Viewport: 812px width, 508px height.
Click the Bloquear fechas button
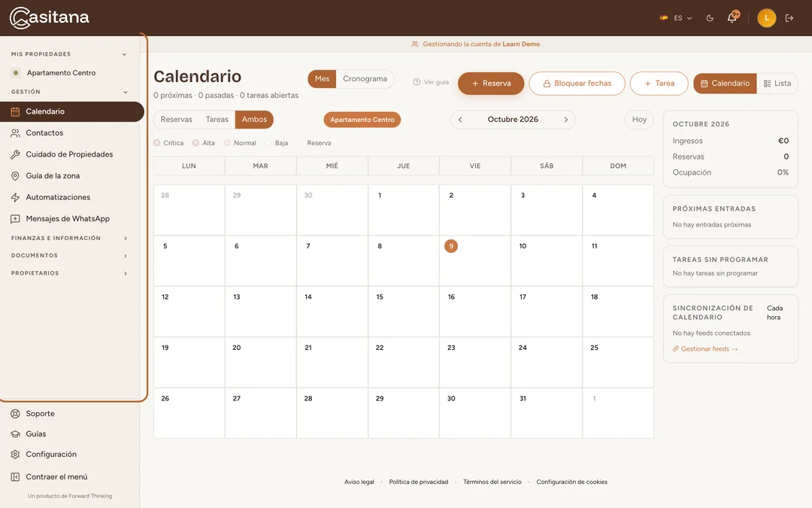click(577, 84)
